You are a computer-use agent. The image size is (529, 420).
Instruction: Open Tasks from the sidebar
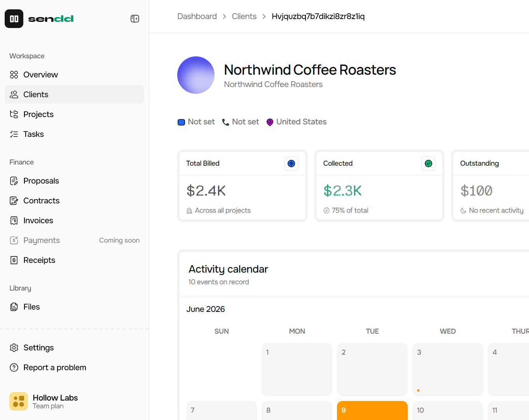click(x=74, y=134)
